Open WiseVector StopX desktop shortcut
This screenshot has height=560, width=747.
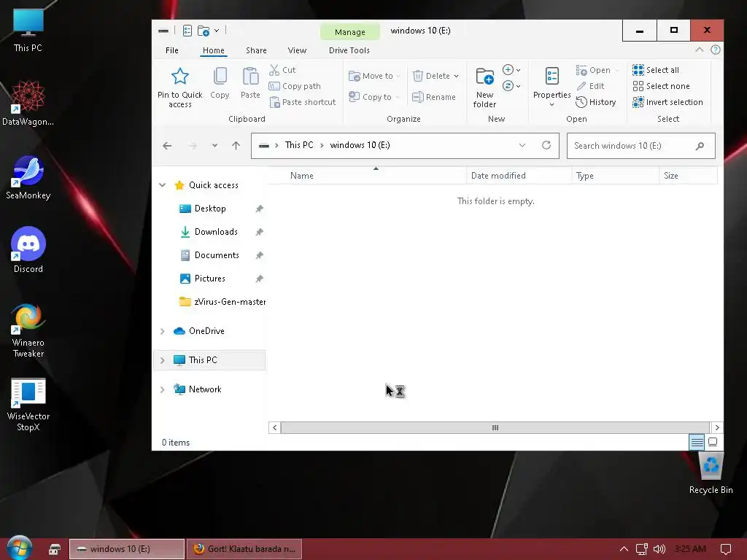click(x=28, y=405)
